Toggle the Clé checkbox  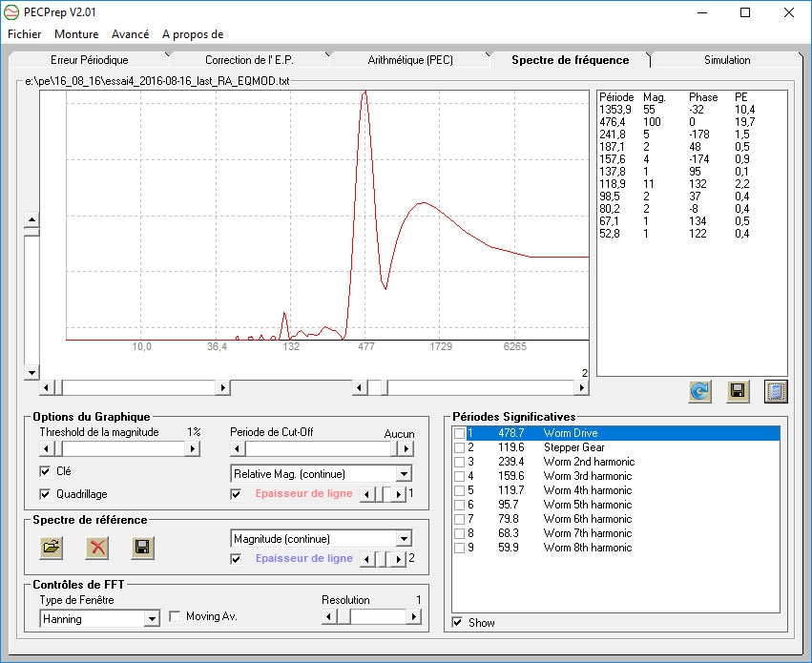point(45,471)
